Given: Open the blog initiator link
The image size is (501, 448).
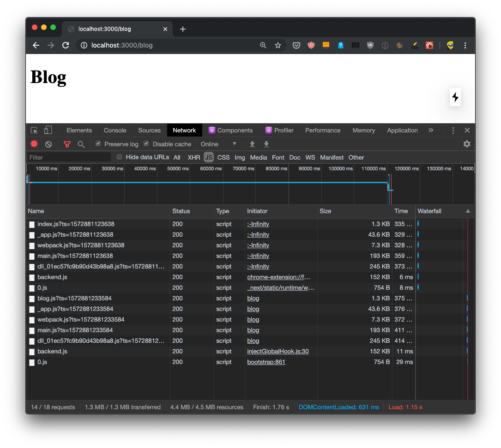Looking at the screenshot, I should (253, 298).
